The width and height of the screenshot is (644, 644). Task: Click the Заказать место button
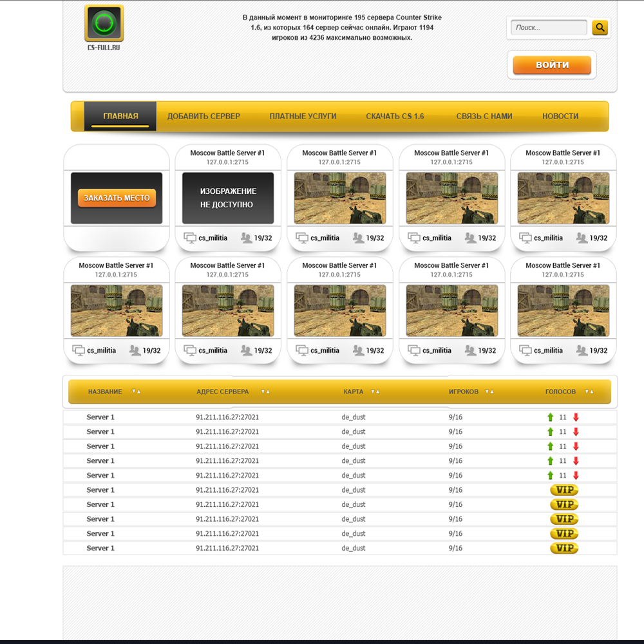click(x=117, y=198)
